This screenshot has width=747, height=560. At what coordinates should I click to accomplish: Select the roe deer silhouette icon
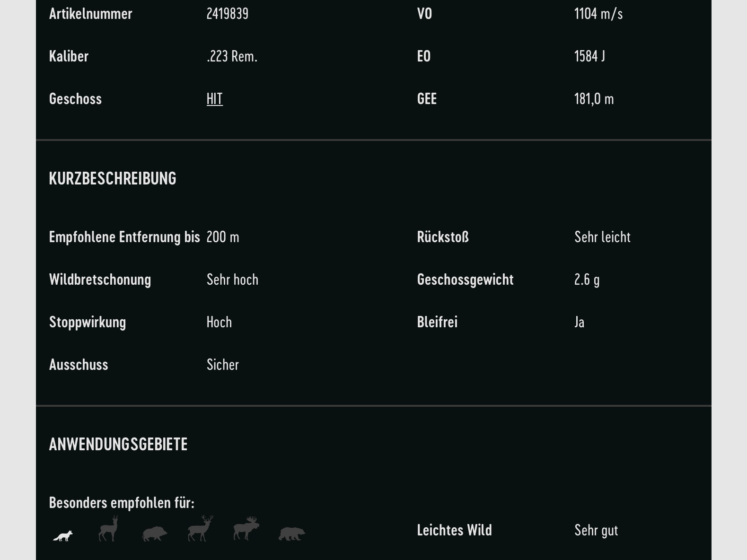coord(108,529)
